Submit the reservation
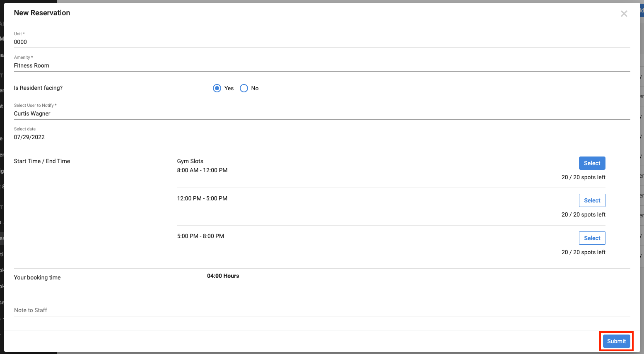 tap(616, 341)
